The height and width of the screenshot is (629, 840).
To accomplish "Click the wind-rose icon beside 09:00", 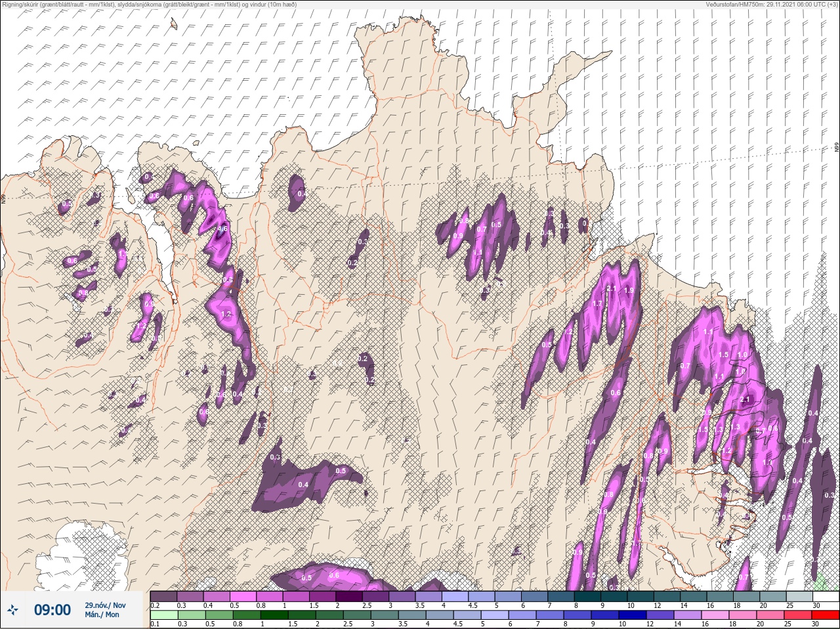I will tap(12, 610).
